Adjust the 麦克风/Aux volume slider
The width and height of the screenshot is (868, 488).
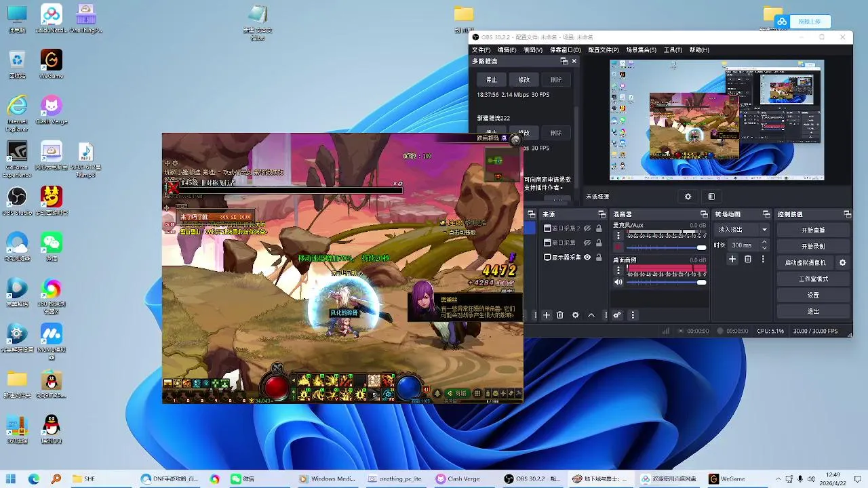[x=667, y=247]
